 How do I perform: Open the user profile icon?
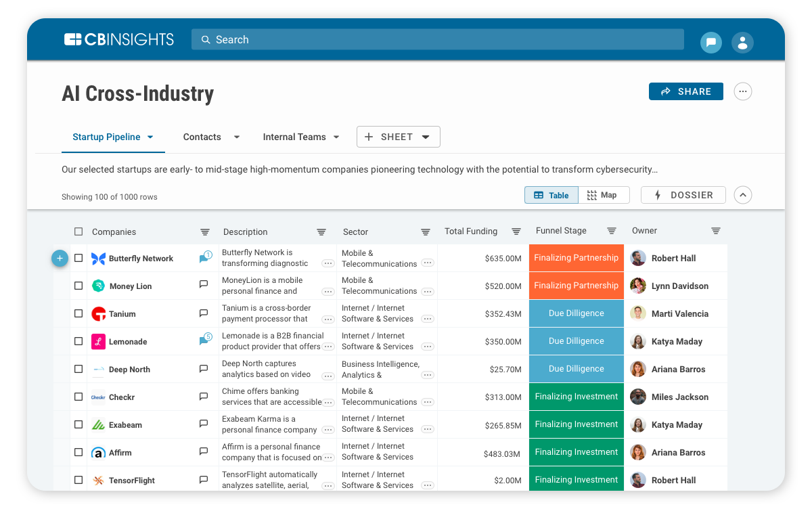[742, 43]
